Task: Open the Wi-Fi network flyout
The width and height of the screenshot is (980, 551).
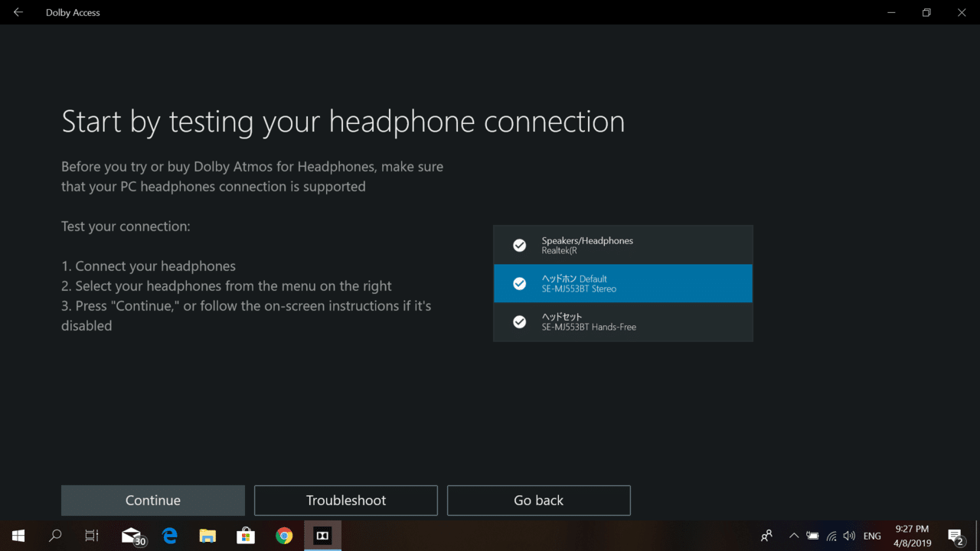Action: point(831,536)
